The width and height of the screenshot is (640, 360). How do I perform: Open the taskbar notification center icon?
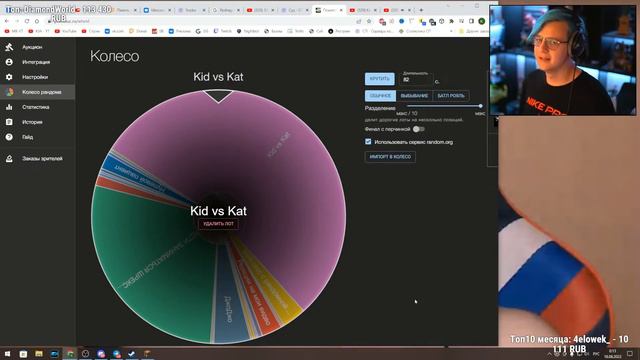pyautogui.click(x=630, y=353)
